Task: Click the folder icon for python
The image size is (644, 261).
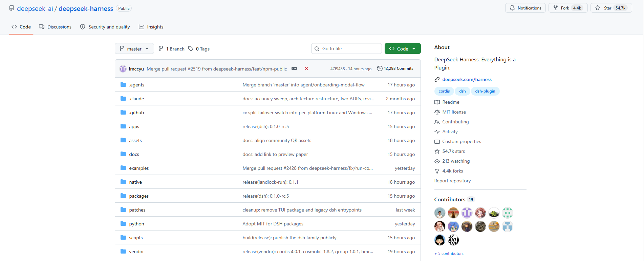Action: [x=123, y=224]
